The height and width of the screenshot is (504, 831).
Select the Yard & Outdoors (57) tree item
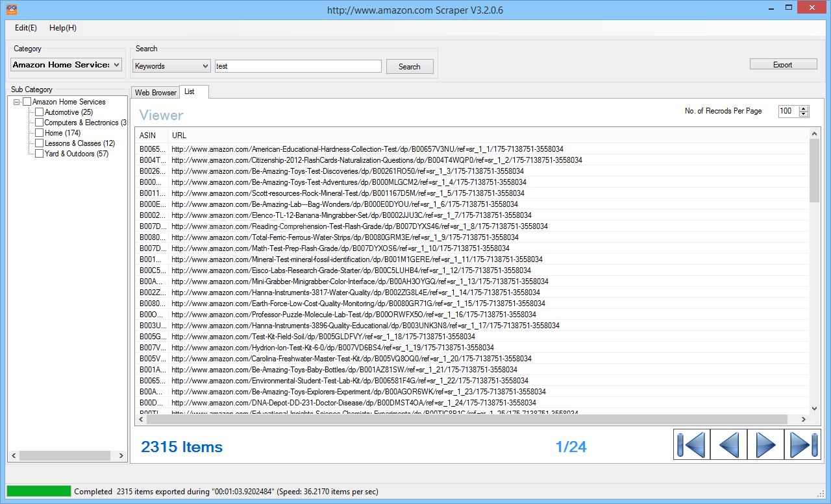[x=76, y=154]
